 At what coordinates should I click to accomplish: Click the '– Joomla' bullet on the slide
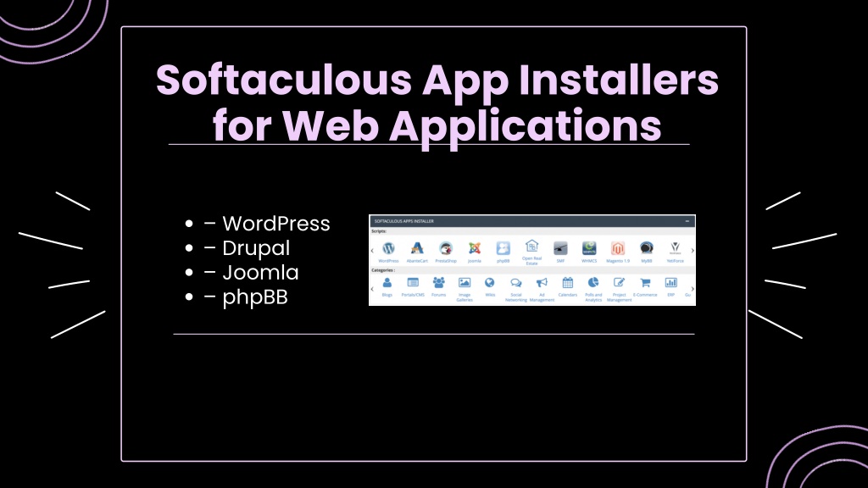pyautogui.click(x=251, y=272)
